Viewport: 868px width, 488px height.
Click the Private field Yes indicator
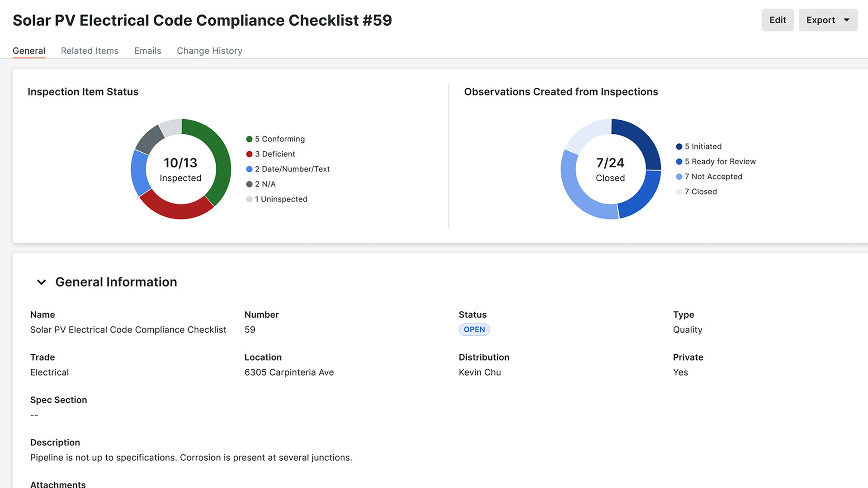click(680, 371)
